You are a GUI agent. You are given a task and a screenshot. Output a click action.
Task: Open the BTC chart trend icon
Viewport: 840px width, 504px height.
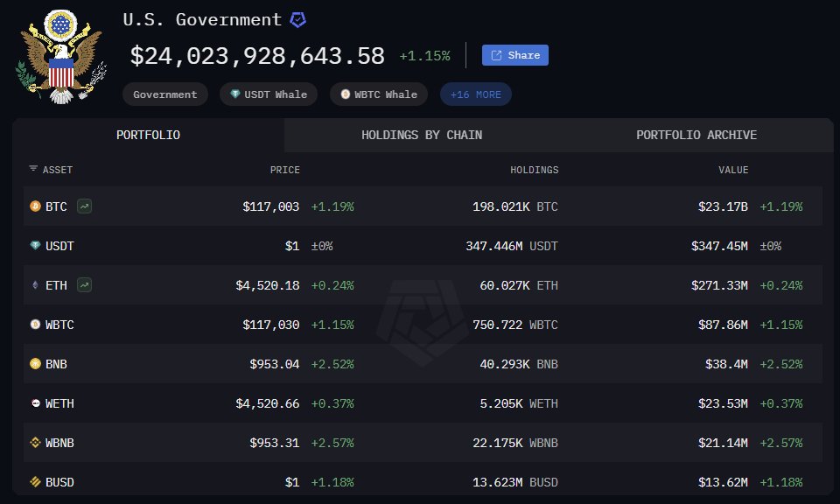(x=84, y=206)
